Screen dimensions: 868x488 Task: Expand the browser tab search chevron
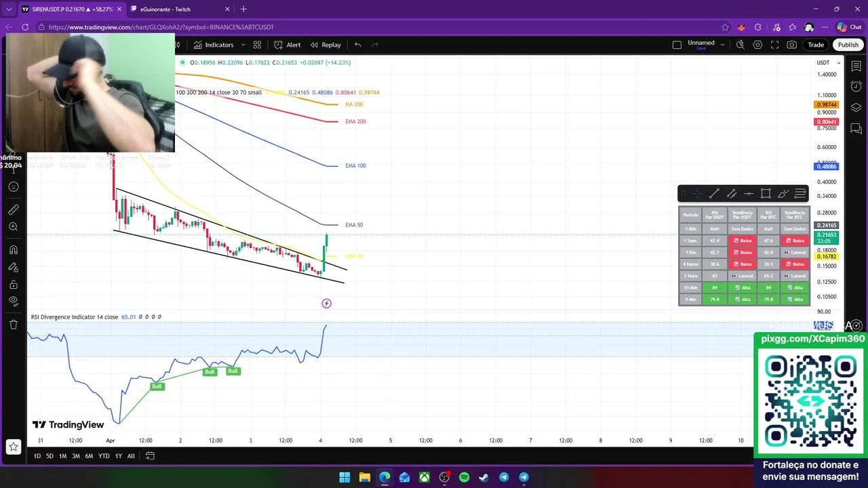click(9, 9)
